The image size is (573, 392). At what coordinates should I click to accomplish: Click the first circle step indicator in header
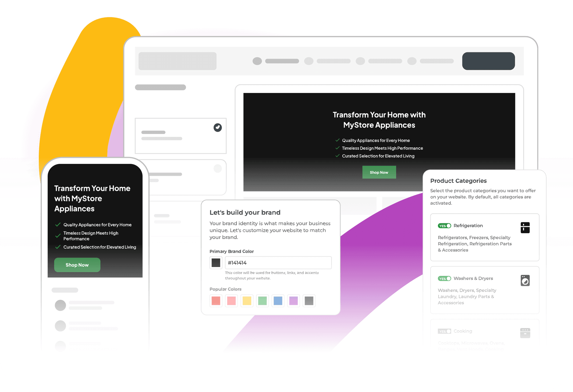pyautogui.click(x=257, y=61)
